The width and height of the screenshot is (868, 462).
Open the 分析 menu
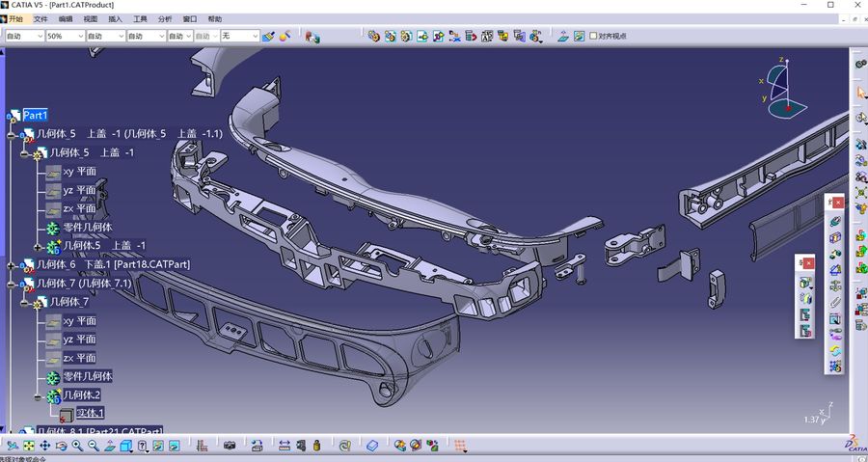(165, 19)
